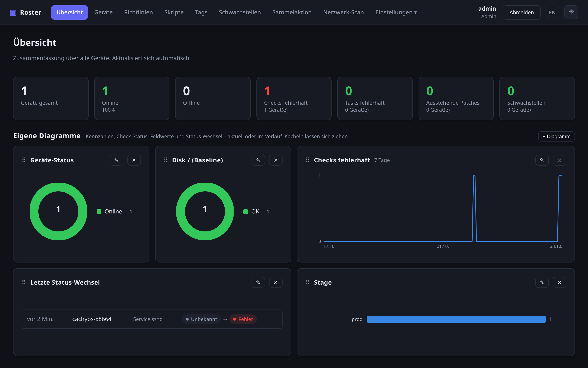The height and width of the screenshot is (368, 588).
Task: Navigate to Schwachstellen
Action: click(239, 12)
